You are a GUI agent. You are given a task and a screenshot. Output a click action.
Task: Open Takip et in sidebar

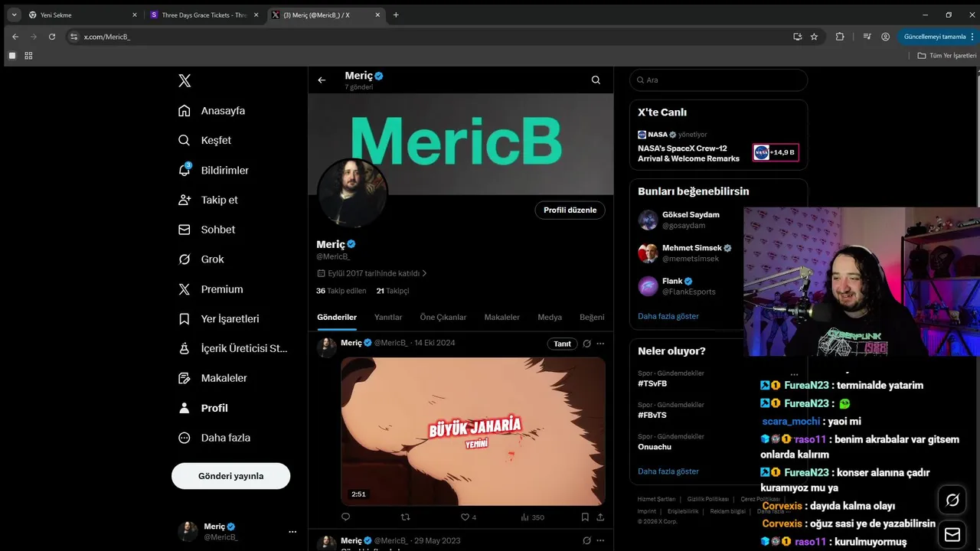tap(208, 200)
